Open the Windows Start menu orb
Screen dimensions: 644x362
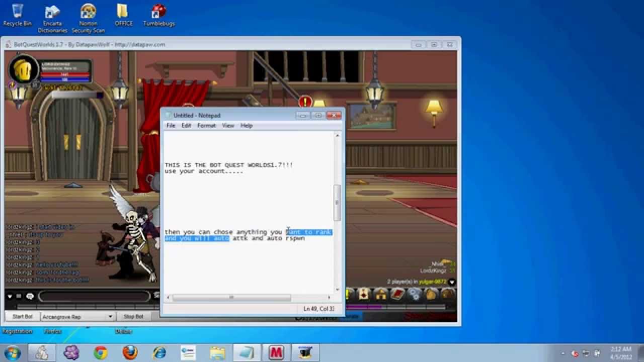click(x=14, y=352)
